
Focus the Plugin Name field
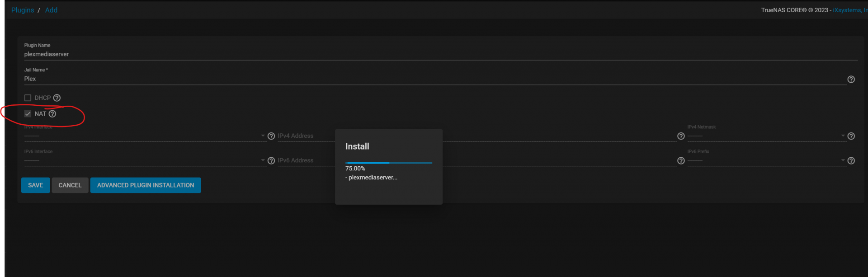pyautogui.click(x=441, y=54)
